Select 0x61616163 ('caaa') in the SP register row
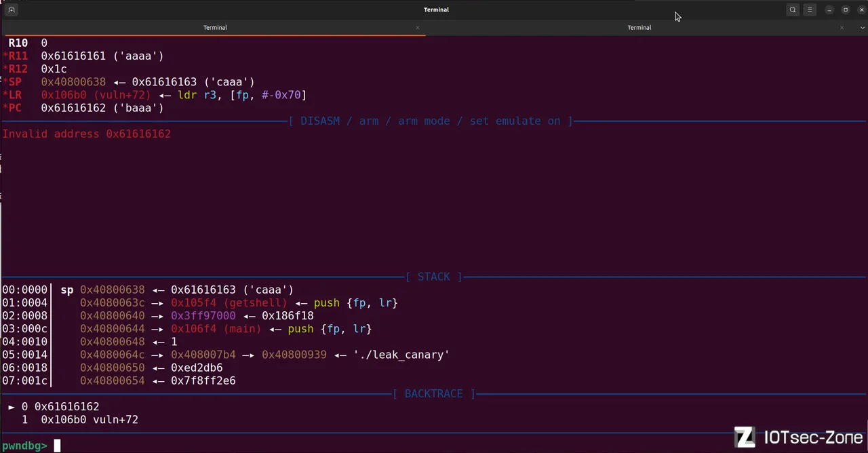 [193, 82]
